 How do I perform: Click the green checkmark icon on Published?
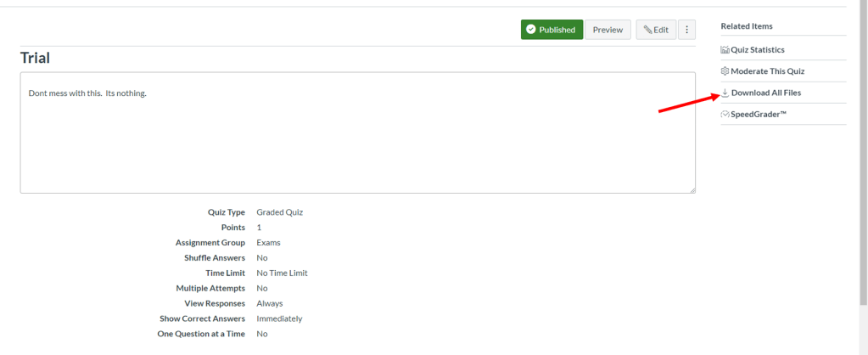[x=531, y=30]
